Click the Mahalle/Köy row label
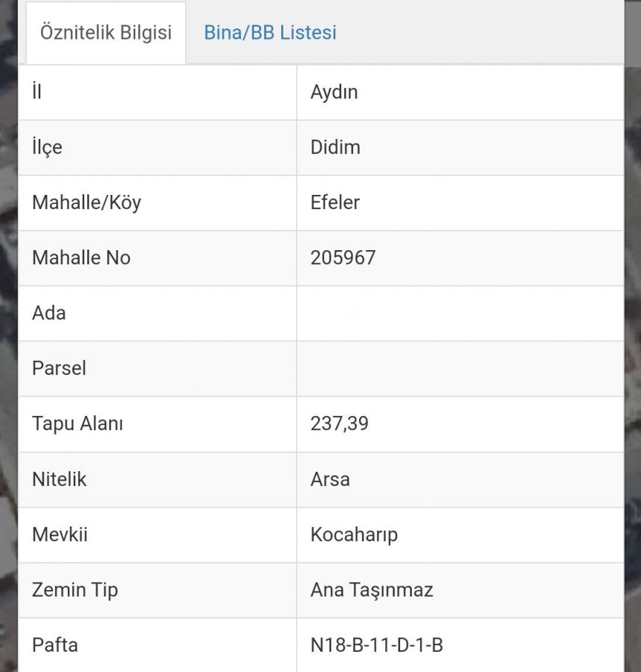Screen dimensions: 641x672 (87, 202)
